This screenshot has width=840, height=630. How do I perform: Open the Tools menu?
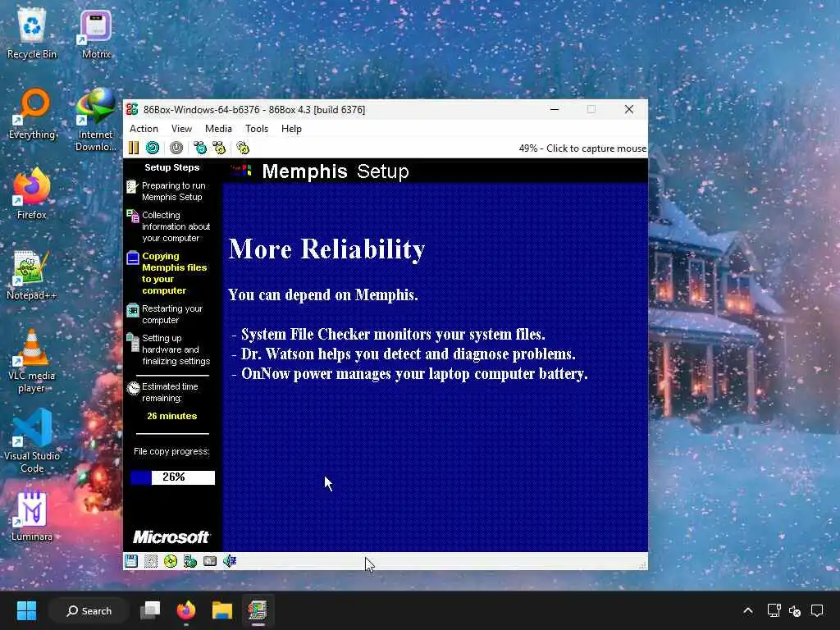pos(257,129)
